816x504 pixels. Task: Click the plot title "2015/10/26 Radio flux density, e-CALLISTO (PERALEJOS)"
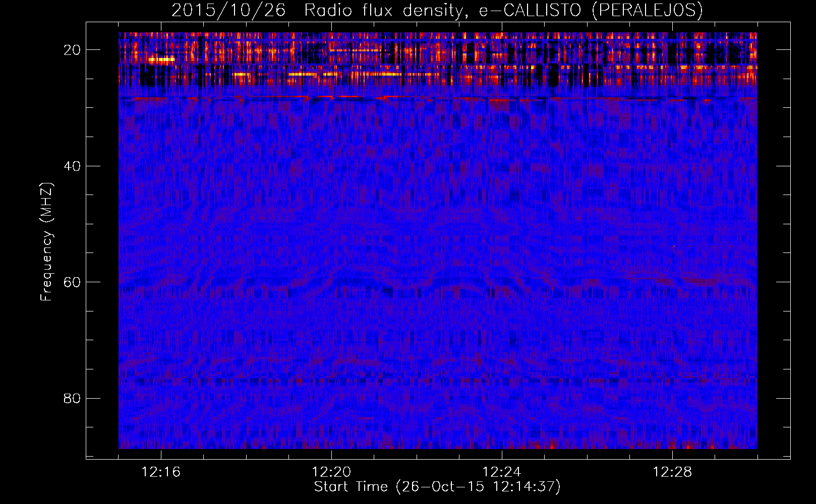(x=437, y=11)
